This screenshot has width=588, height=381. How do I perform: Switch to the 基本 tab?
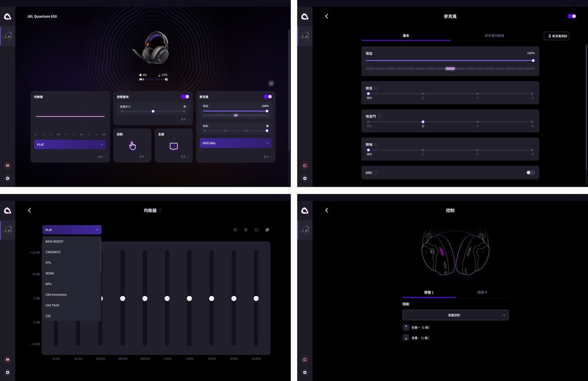click(406, 35)
